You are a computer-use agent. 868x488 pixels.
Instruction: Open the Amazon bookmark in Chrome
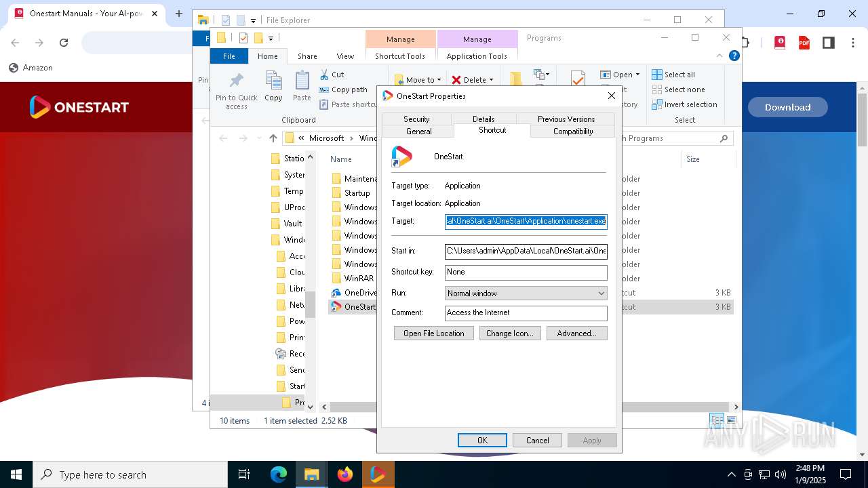pos(31,68)
